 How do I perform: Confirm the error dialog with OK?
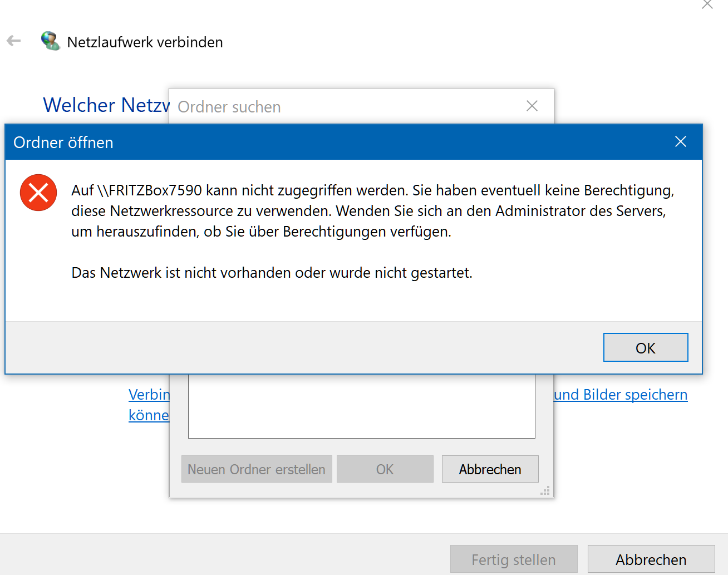(x=646, y=347)
